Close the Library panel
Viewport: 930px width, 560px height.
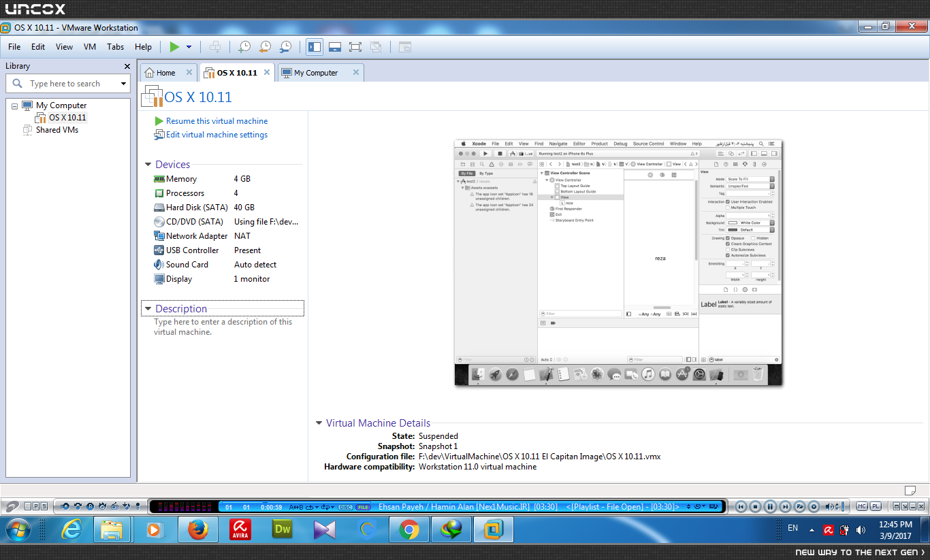point(127,66)
